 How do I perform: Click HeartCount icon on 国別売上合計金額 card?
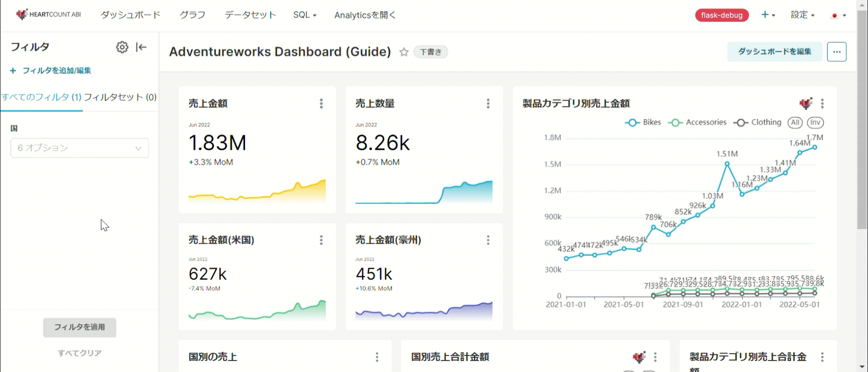tap(639, 357)
